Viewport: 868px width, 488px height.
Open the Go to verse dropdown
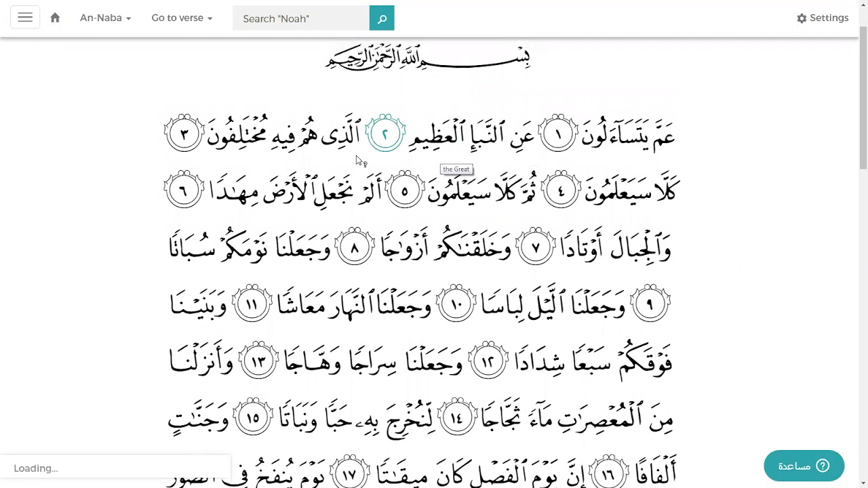coord(182,18)
